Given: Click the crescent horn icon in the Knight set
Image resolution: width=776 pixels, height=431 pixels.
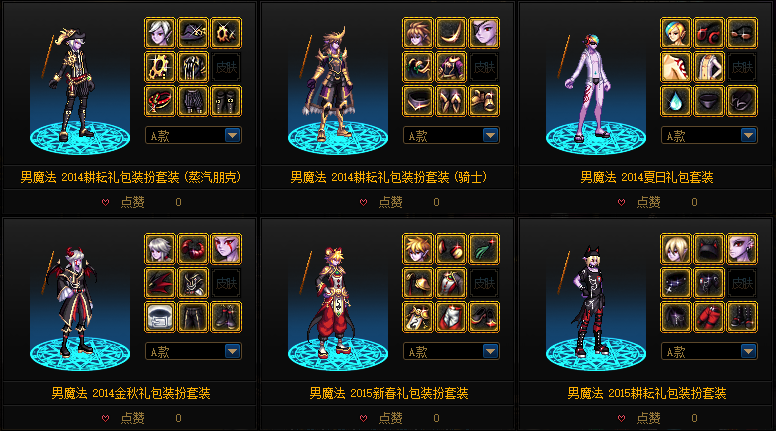Looking at the screenshot, I should coord(451,33).
